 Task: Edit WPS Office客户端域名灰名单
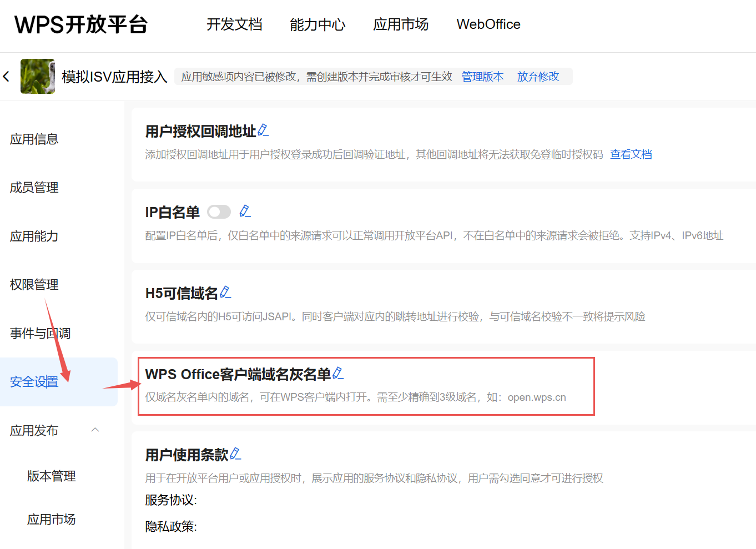(337, 374)
